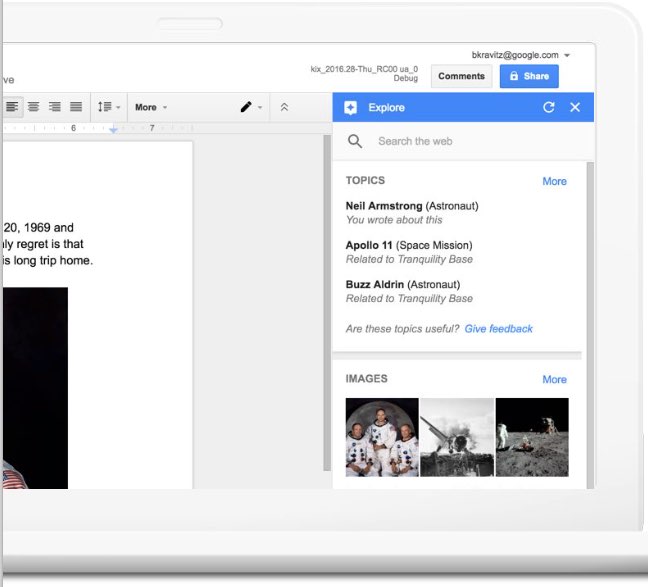The height and width of the screenshot is (587, 648).
Task: Open account dropdown for bkravitz@google.com
Action: pyautogui.click(x=520, y=55)
